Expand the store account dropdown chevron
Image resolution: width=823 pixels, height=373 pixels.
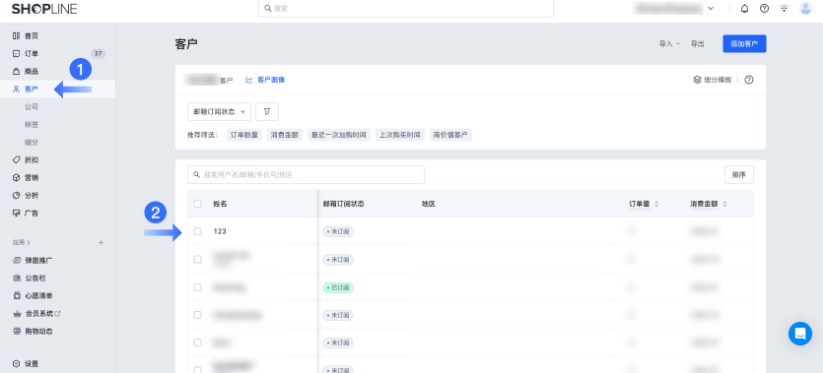pyautogui.click(x=711, y=8)
